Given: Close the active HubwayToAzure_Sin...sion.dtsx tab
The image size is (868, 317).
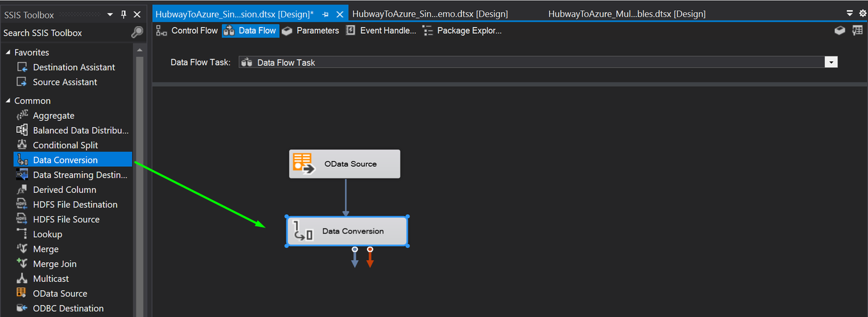Looking at the screenshot, I should pos(339,14).
